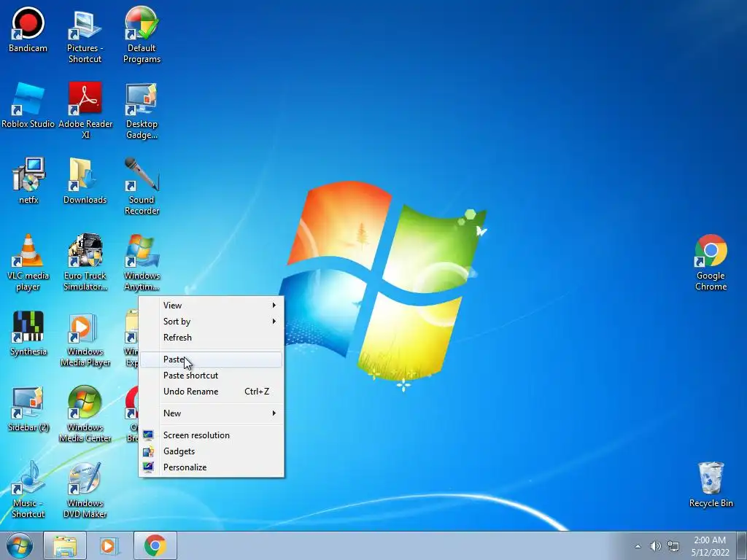Viewport: 747px width, 560px height.
Task: Choose Refresh in the context menu
Action: click(211, 338)
